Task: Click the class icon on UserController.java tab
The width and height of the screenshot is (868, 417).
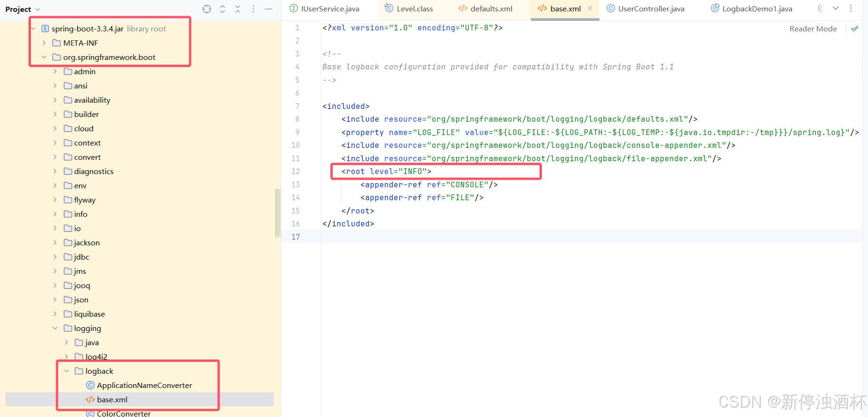Action: pyautogui.click(x=611, y=8)
